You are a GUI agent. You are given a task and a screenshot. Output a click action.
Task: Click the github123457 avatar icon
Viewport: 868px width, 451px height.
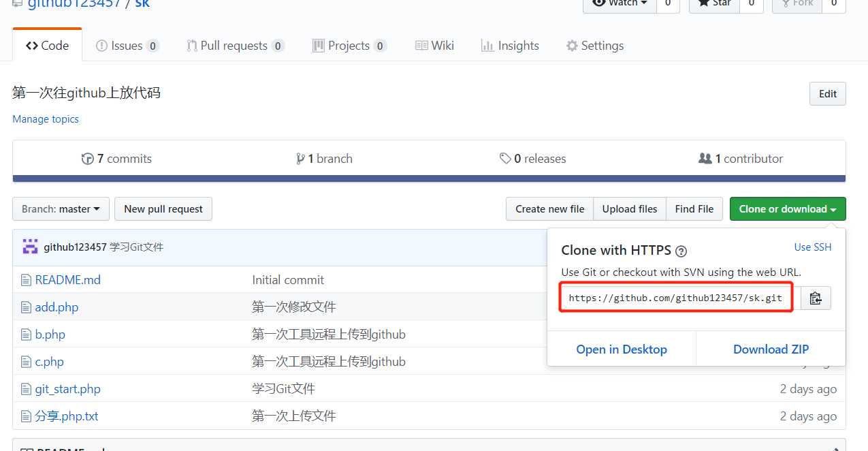(30, 247)
